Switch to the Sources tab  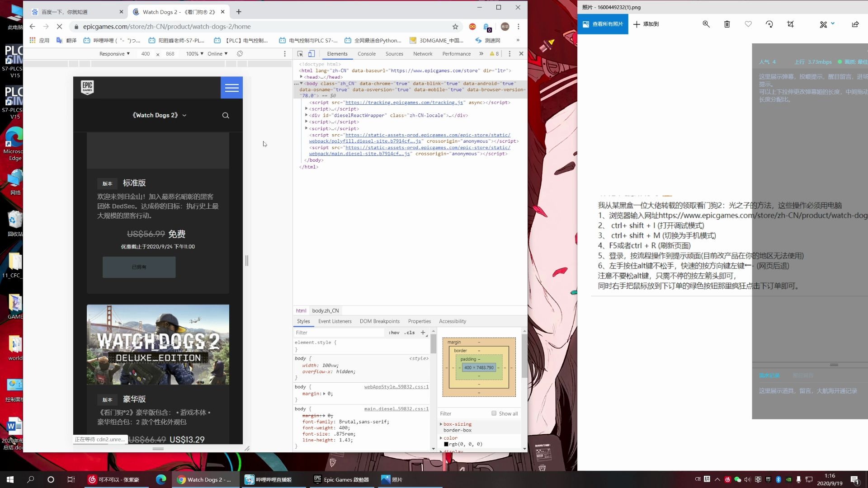coord(394,54)
